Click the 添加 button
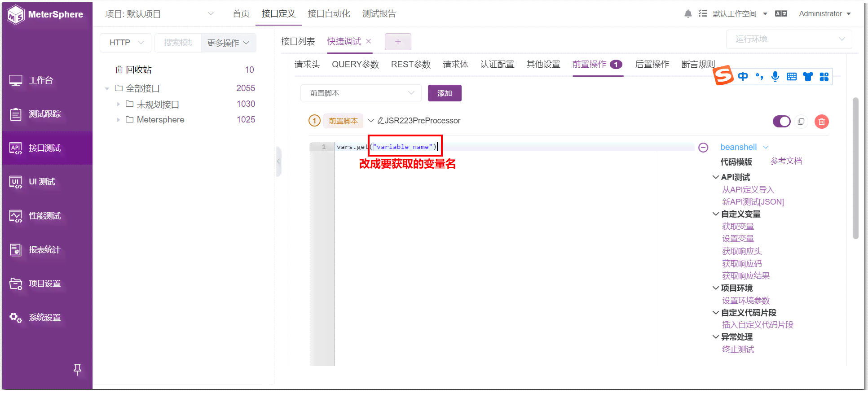Viewport: 868px width, 393px height. tap(445, 93)
